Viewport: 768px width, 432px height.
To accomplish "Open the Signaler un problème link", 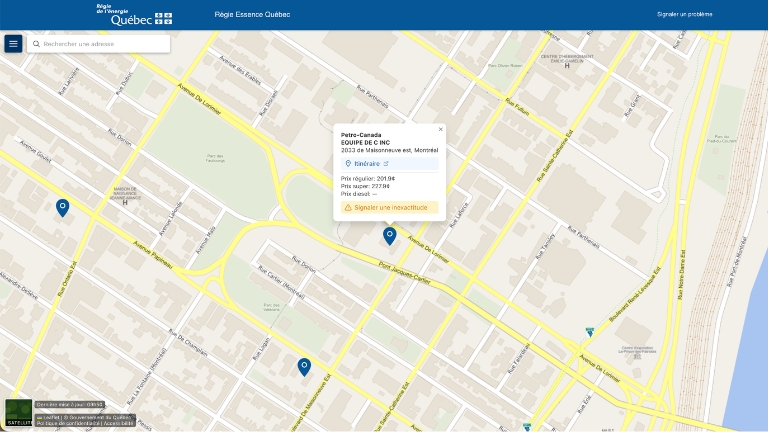I will (x=684, y=14).
